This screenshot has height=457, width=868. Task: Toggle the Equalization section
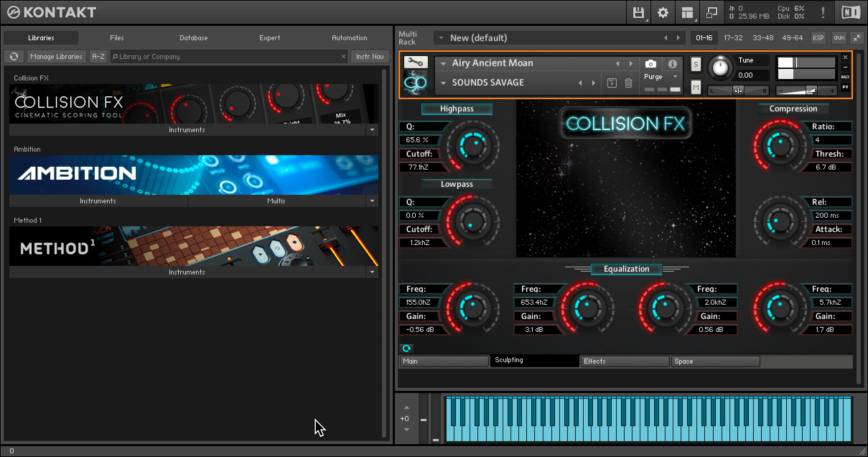[626, 269]
